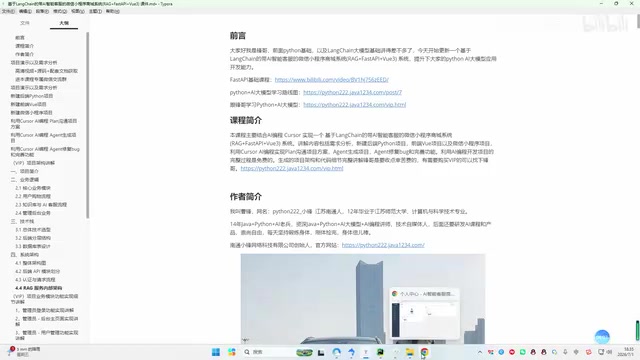Open the 格式 menu

coord(60,11)
